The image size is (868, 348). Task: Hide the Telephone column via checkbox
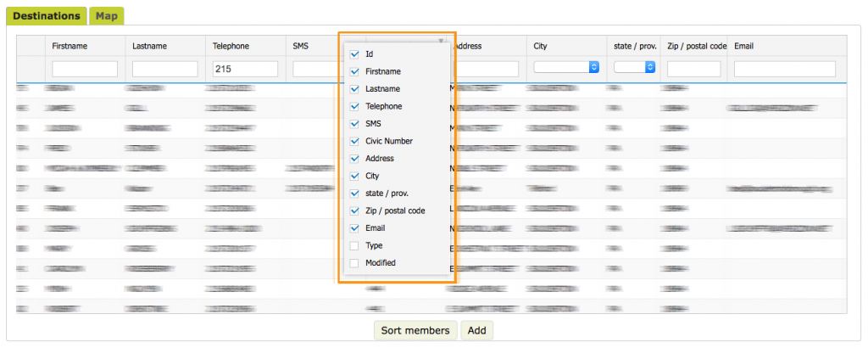coord(354,107)
